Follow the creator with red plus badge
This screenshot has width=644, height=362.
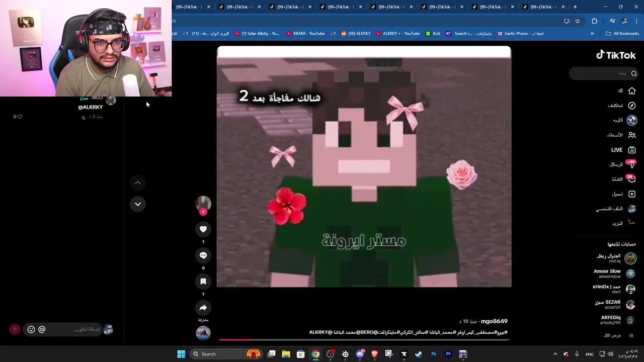(x=203, y=212)
